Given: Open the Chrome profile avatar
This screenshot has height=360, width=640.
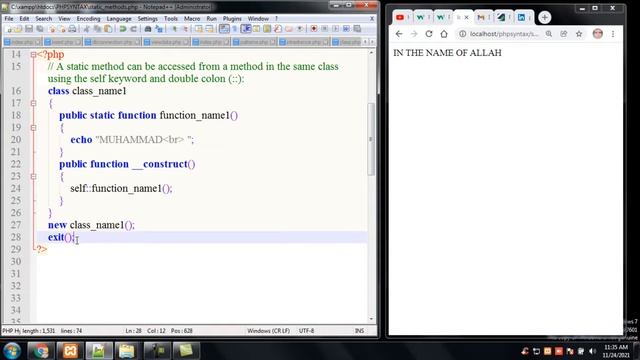Looking at the screenshot, I should (598, 34).
